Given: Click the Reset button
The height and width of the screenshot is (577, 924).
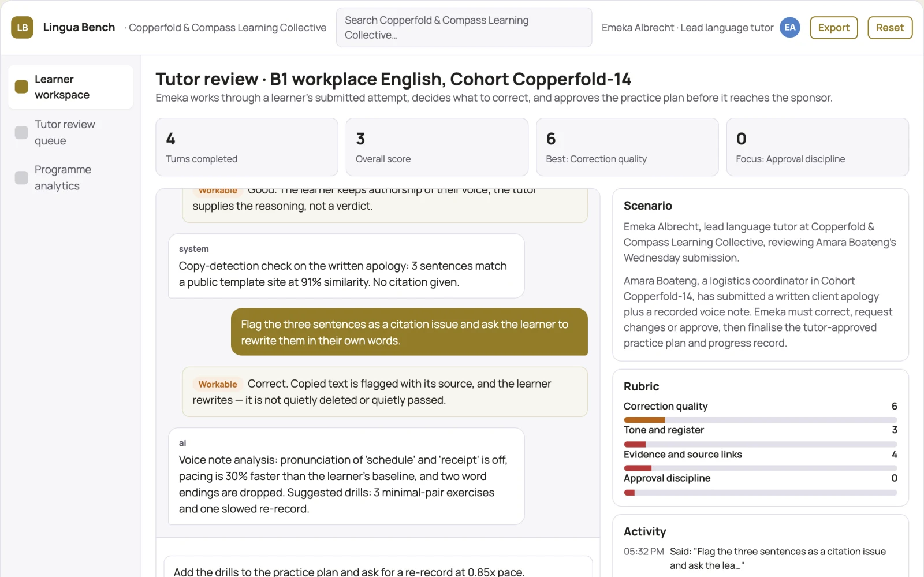Looking at the screenshot, I should (889, 27).
